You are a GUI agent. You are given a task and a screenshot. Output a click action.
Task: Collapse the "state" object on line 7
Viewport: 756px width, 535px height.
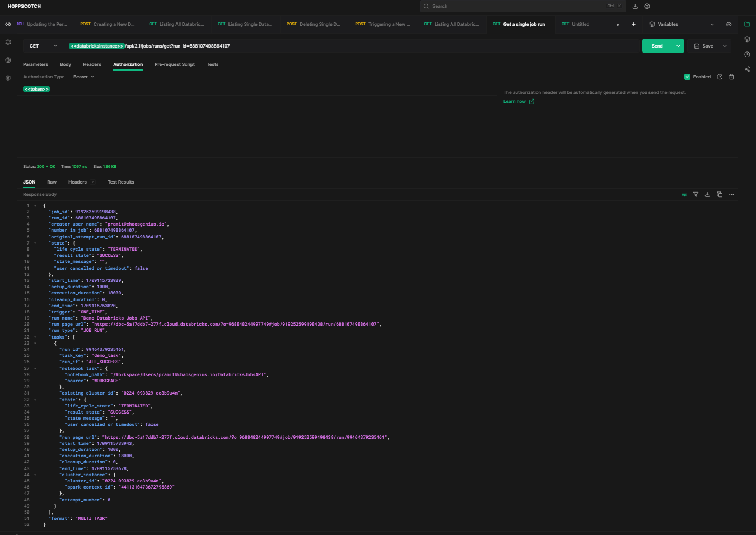coord(35,243)
